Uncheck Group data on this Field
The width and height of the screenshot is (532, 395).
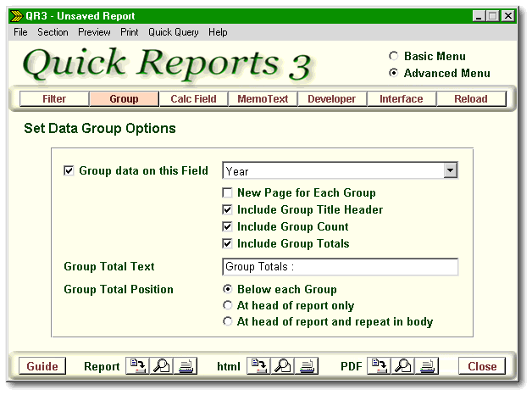pyautogui.click(x=69, y=170)
